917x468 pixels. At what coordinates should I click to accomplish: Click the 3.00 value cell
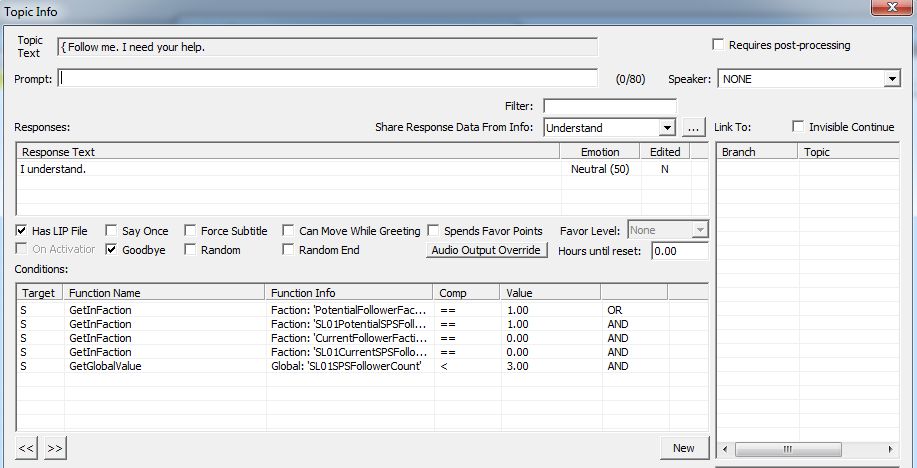pyautogui.click(x=551, y=366)
